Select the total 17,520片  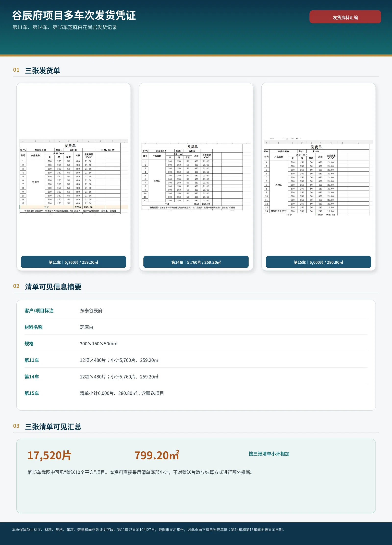pyautogui.click(x=49, y=455)
